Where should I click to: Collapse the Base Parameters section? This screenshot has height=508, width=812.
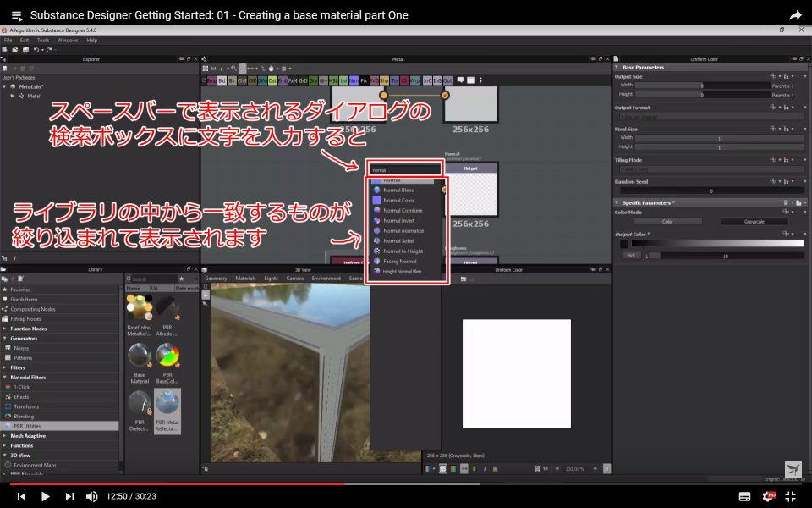[617, 67]
